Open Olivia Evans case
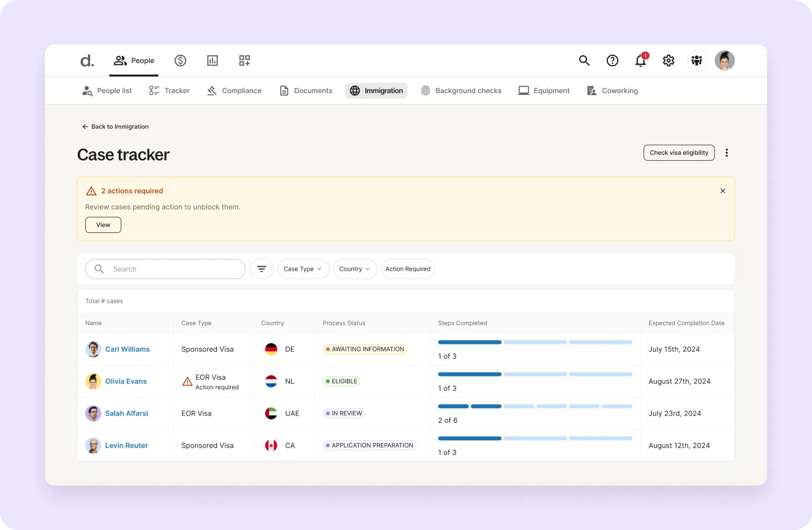The image size is (812, 530). 126,382
